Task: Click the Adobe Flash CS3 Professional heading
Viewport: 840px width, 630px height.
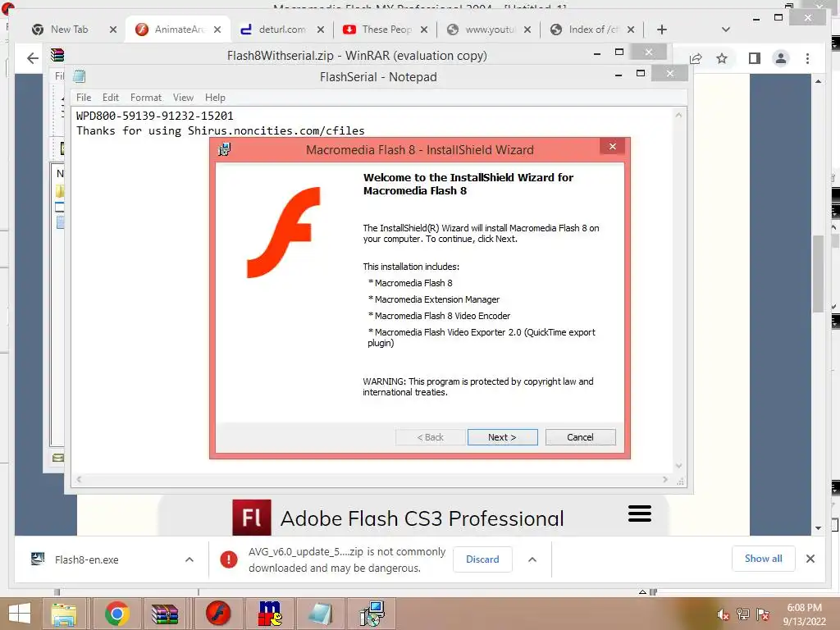Action: click(422, 518)
